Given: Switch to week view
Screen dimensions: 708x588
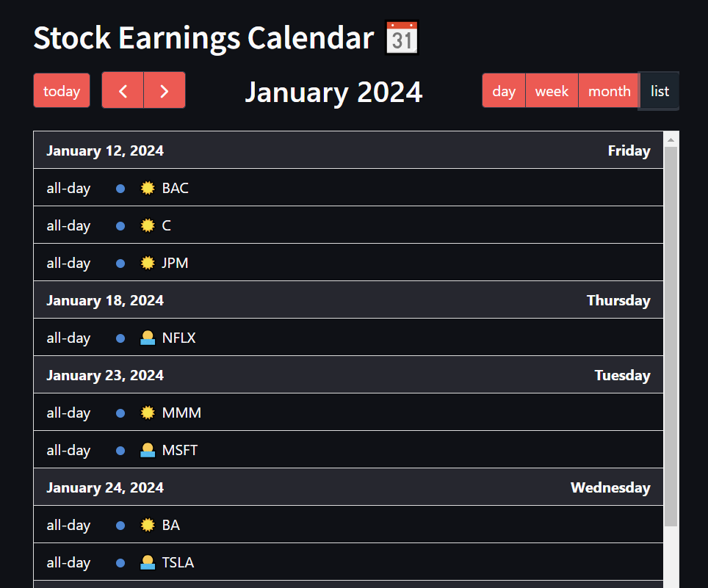Looking at the screenshot, I should (x=552, y=91).
